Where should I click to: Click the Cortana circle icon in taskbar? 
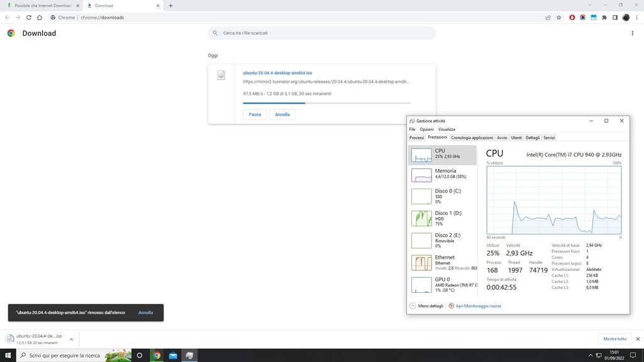click(140, 355)
